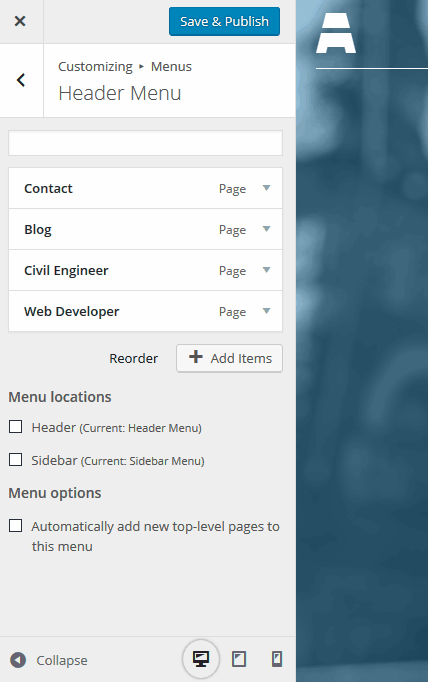Focus the menu name input field
Viewport: 428px width, 682px height.
click(145, 143)
